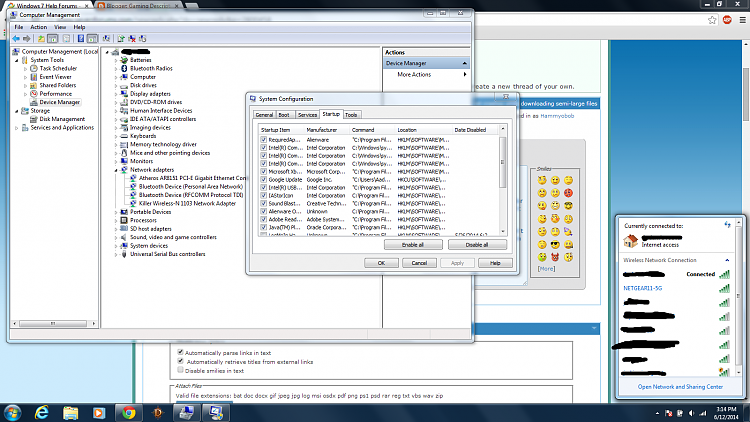Select Atheros AR8151 PCI-E Gigabit Ethernet adapter

click(x=193, y=178)
